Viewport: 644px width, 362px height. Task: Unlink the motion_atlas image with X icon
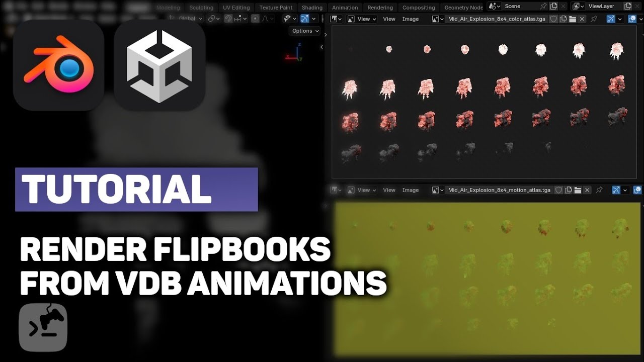pos(587,190)
